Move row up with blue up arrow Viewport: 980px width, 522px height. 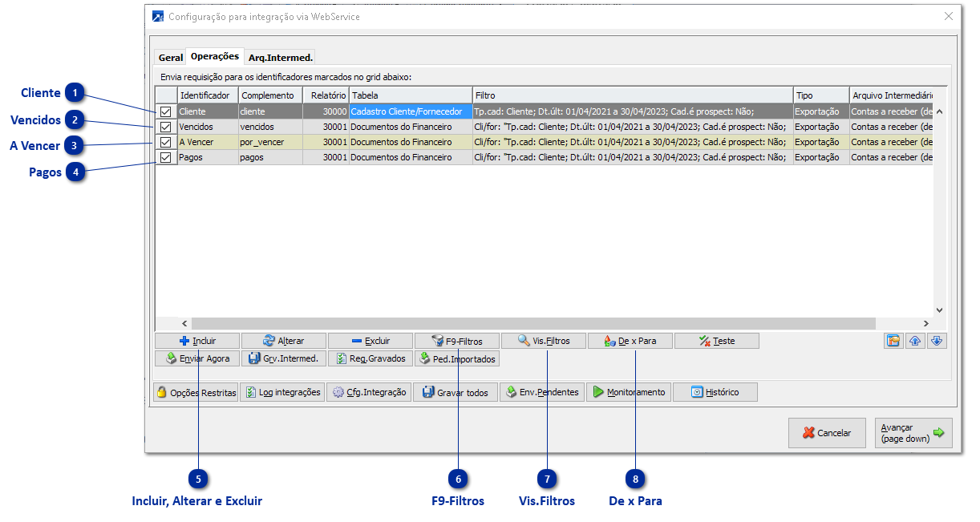(915, 341)
